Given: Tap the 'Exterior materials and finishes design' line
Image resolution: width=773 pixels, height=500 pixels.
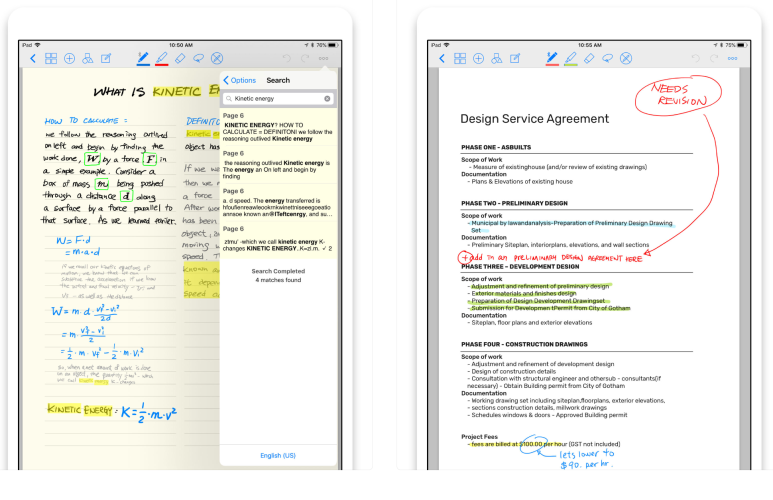Looking at the screenshot, I should pyautogui.click(x=524, y=293).
